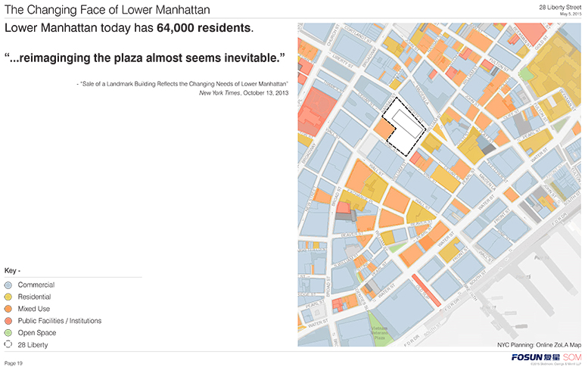This screenshot has height=367, width=588.
Task: Select the Mixed Use orange legend circle
Action: tap(8, 309)
